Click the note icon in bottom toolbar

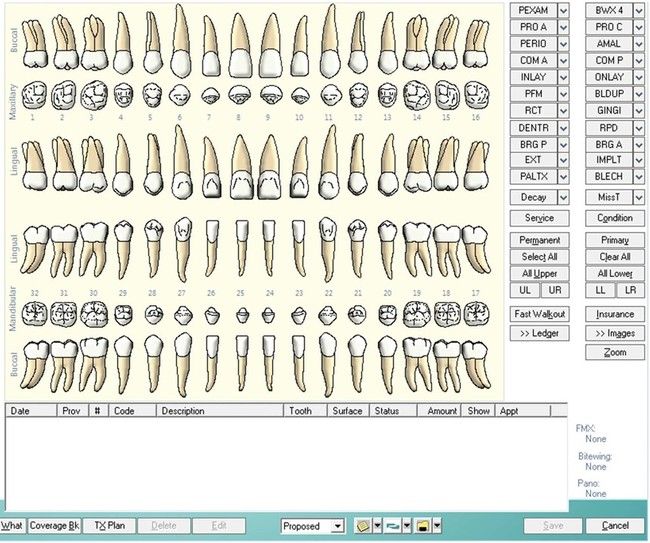363,526
